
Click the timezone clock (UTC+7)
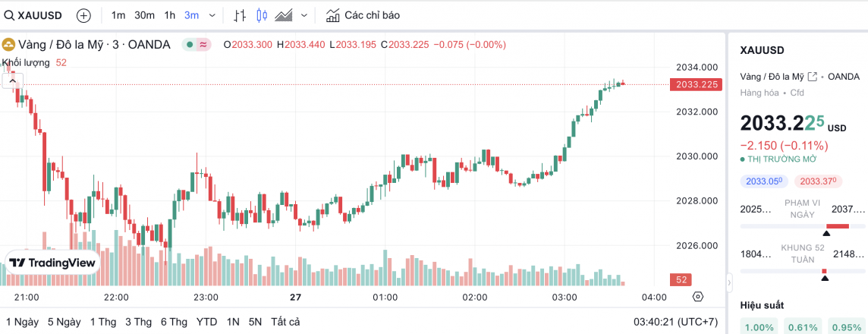[x=675, y=322]
